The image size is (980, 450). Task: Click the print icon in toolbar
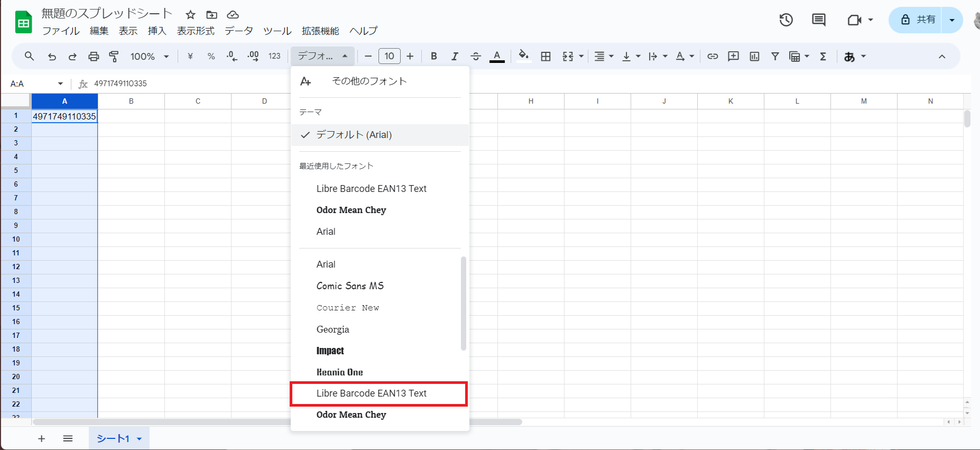coord(94,57)
